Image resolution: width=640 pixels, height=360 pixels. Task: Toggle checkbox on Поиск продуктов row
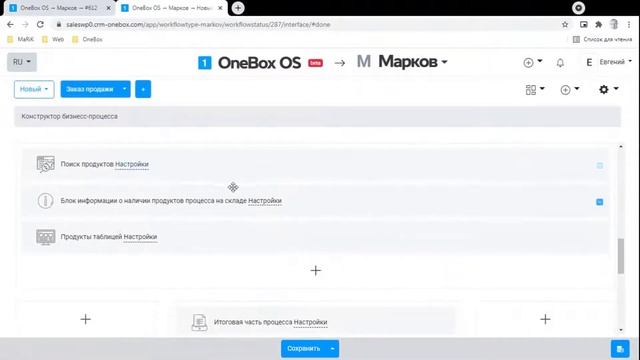[x=600, y=165]
